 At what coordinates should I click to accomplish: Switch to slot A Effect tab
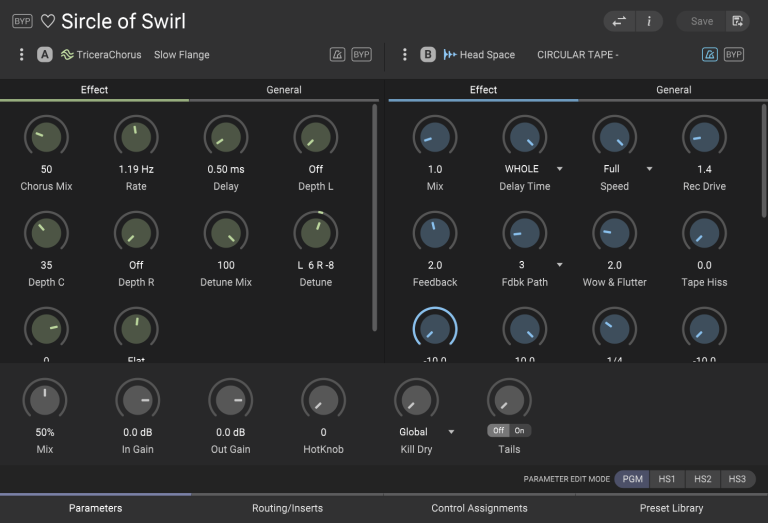tap(95, 90)
